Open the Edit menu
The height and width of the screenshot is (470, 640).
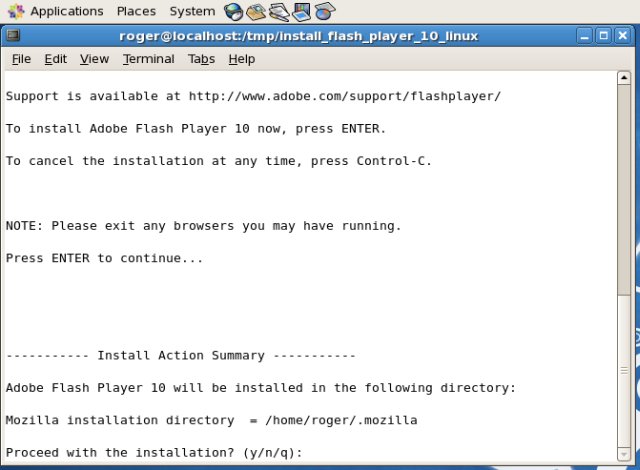tap(55, 59)
